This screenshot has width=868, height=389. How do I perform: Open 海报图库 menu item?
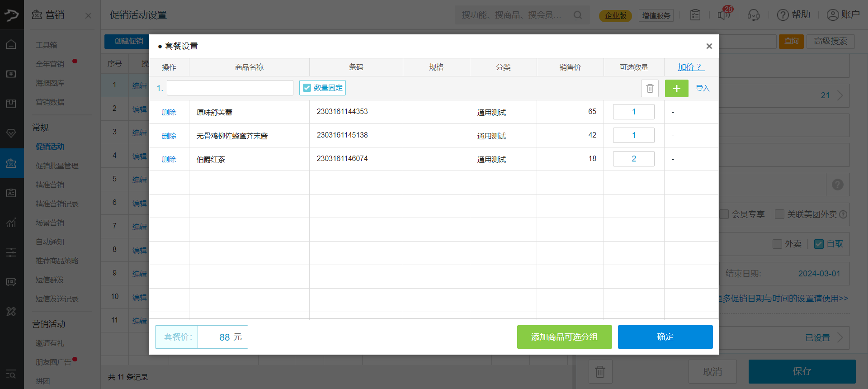click(50, 83)
